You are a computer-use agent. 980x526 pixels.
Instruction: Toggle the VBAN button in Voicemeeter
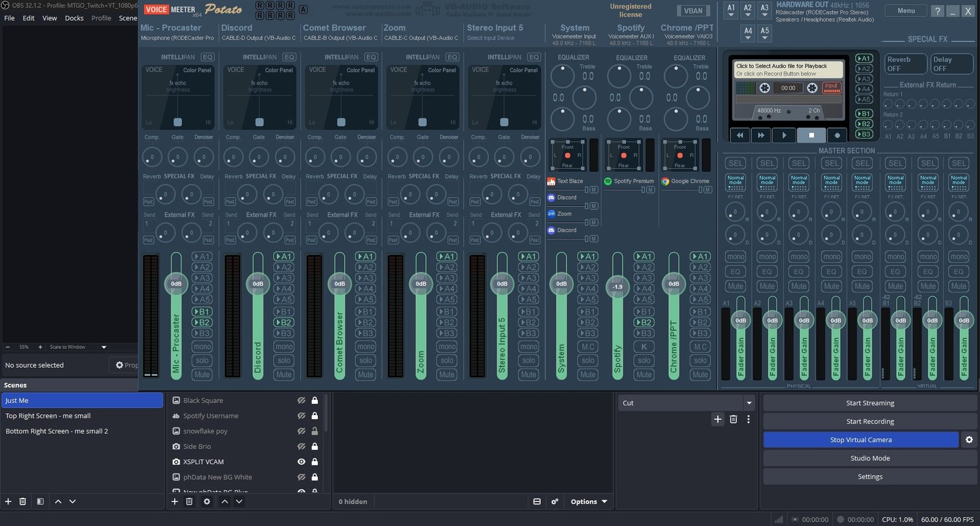click(693, 10)
